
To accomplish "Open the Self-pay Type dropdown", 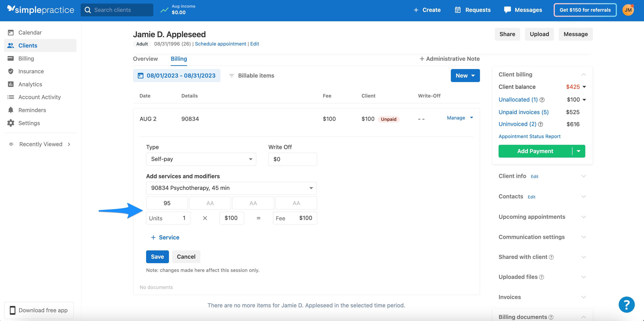I will [x=201, y=159].
